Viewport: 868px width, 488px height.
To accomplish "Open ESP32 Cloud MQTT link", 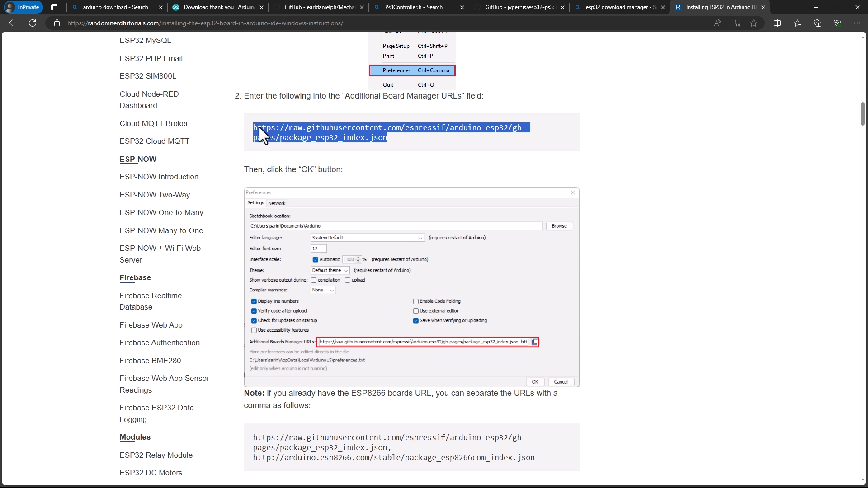I will [154, 141].
